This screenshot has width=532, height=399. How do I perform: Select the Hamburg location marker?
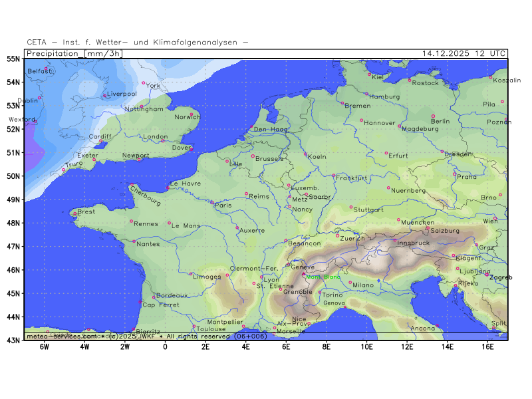click(x=366, y=94)
